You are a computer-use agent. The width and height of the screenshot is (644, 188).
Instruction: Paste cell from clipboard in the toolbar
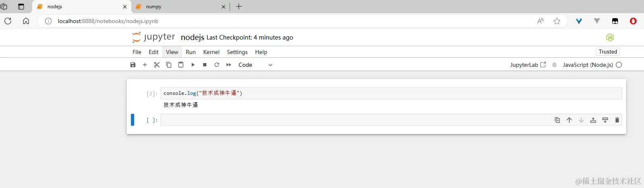180,65
